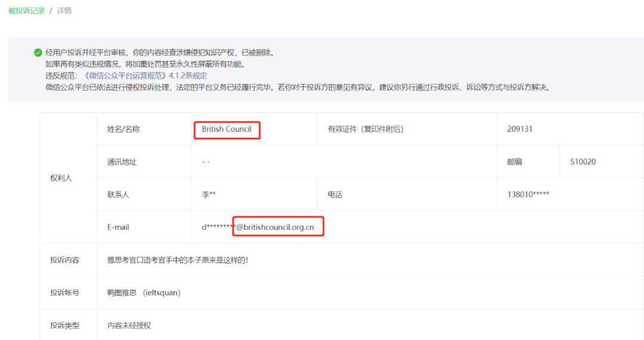Select the contact name 李**
644x340 pixels.
tap(209, 194)
